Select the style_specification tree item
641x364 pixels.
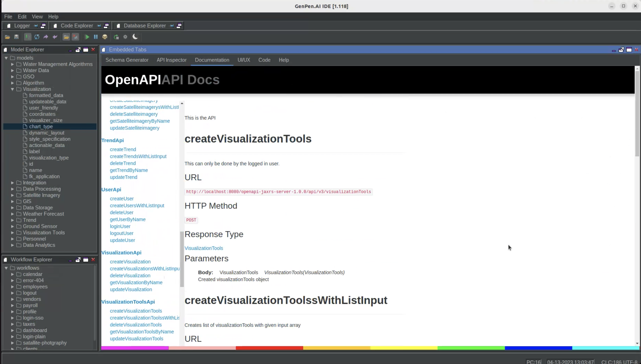pos(50,139)
